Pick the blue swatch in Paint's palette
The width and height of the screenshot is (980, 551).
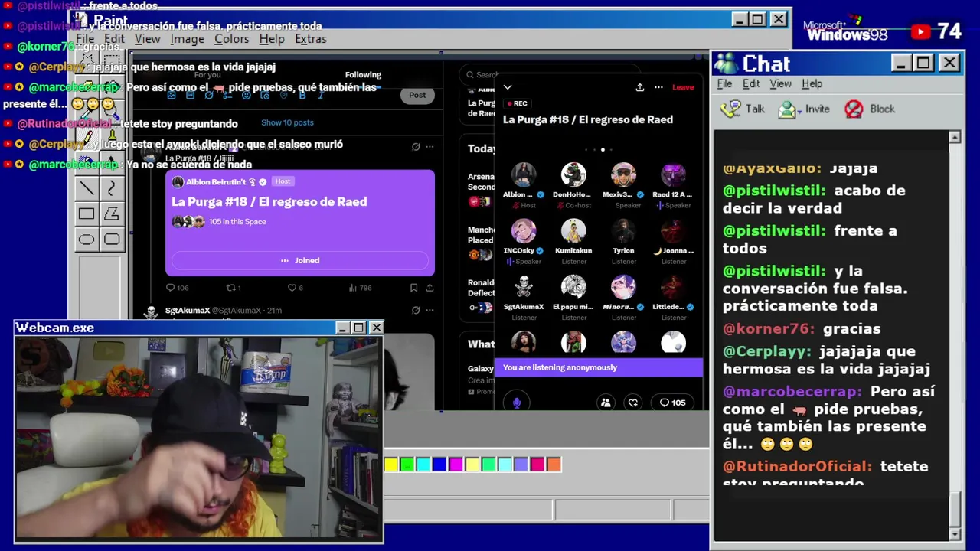pos(439,465)
